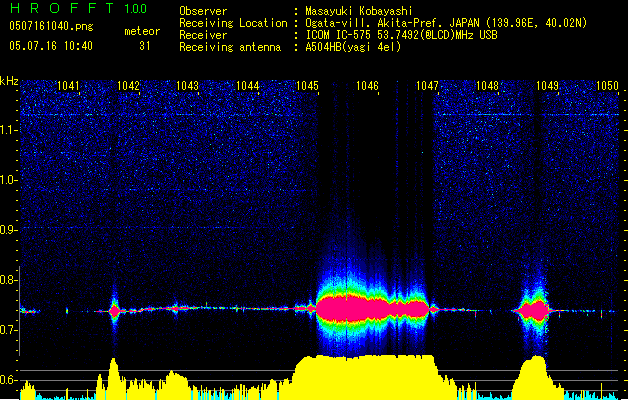Click the 1044 time marker
Viewport: 629px width, 400px height.
click(248, 85)
